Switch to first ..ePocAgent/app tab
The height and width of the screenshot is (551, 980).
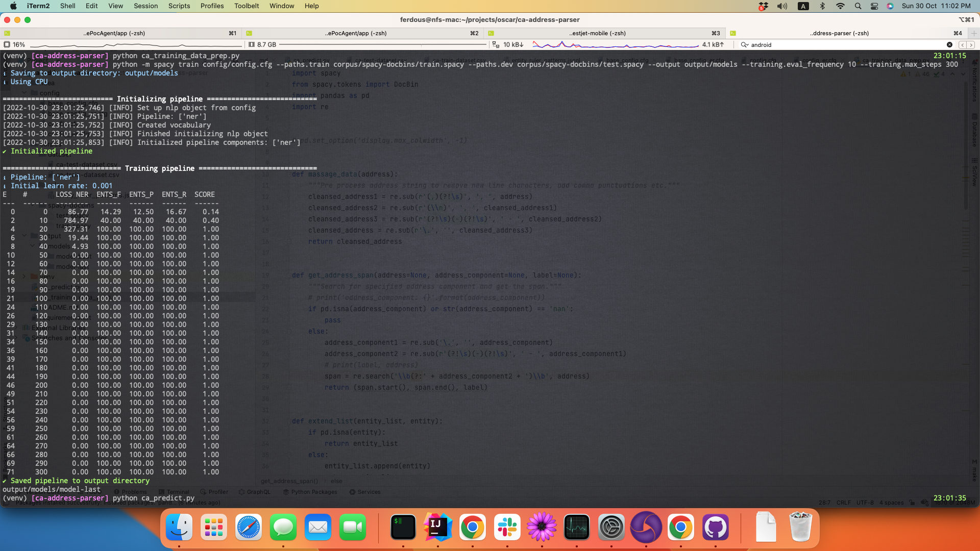click(x=114, y=33)
